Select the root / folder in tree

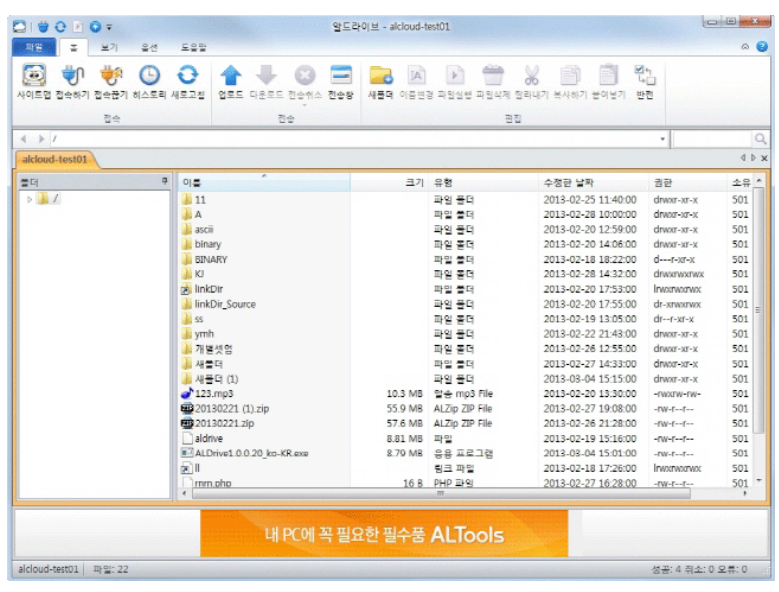tap(50, 199)
